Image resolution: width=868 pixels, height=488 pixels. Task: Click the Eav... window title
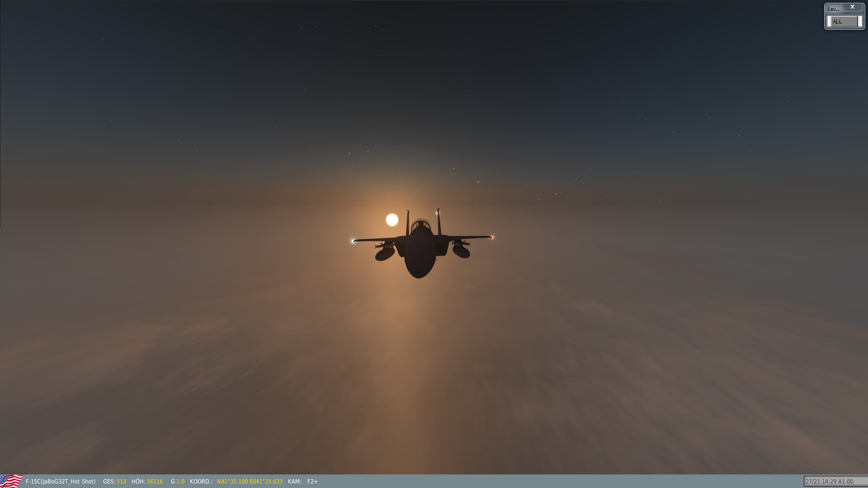[x=833, y=9]
